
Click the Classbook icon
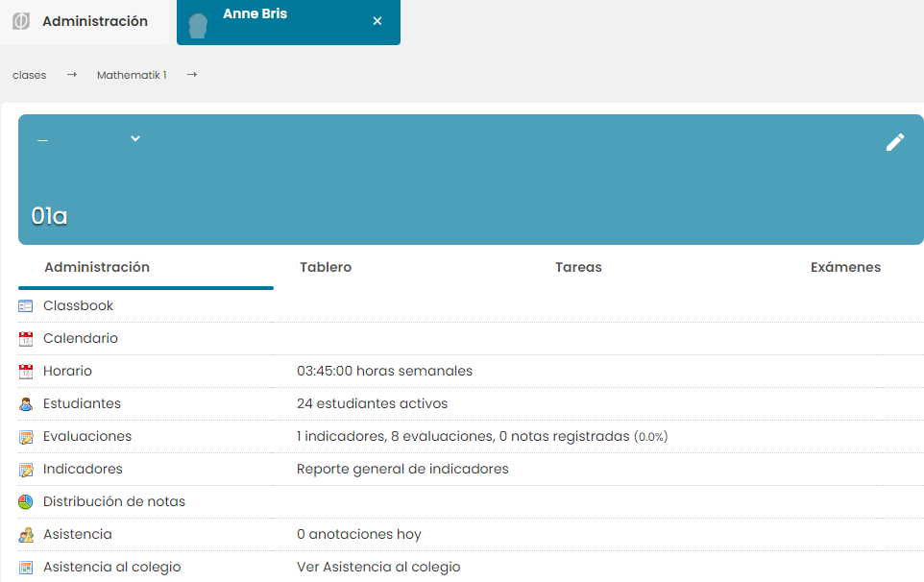(25, 306)
